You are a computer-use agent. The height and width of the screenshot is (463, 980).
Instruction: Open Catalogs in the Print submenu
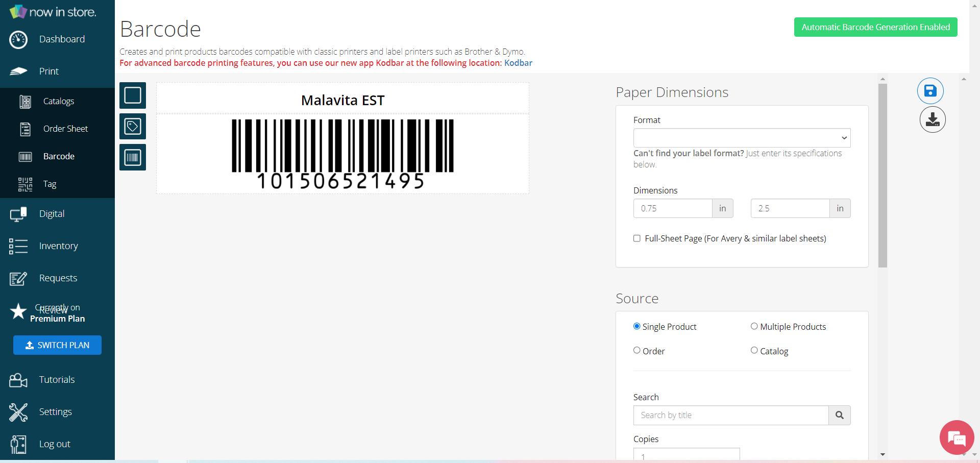click(x=59, y=102)
